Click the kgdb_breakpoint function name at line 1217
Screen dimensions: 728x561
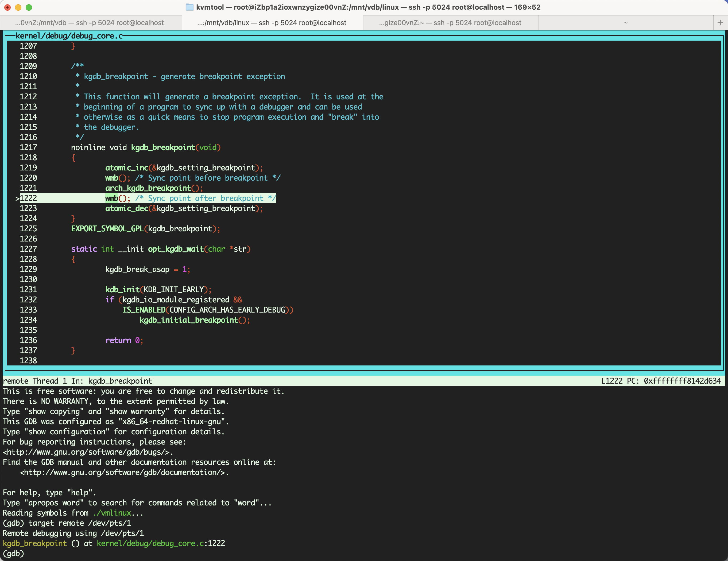click(163, 147)
